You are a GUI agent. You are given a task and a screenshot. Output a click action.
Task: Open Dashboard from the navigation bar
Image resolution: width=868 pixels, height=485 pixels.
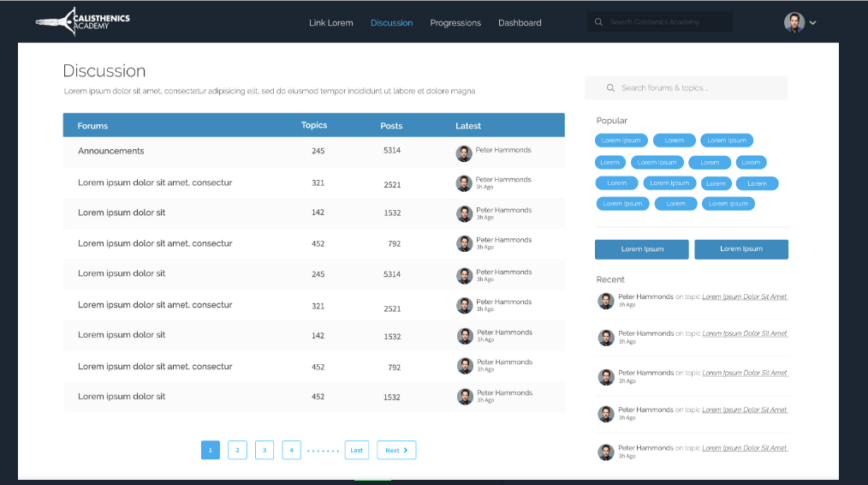click(x=520, y=23)
